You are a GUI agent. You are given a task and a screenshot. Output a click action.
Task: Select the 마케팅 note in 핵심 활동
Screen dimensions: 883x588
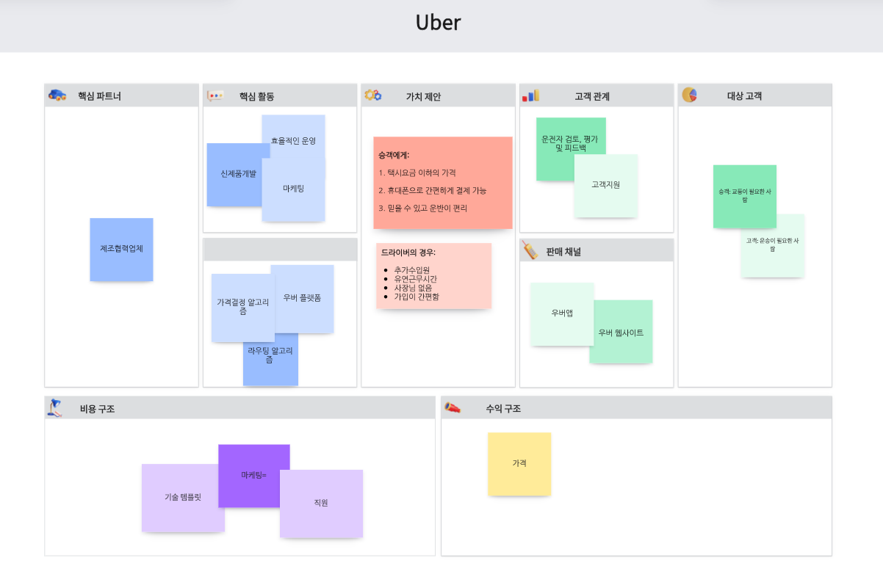294,189
